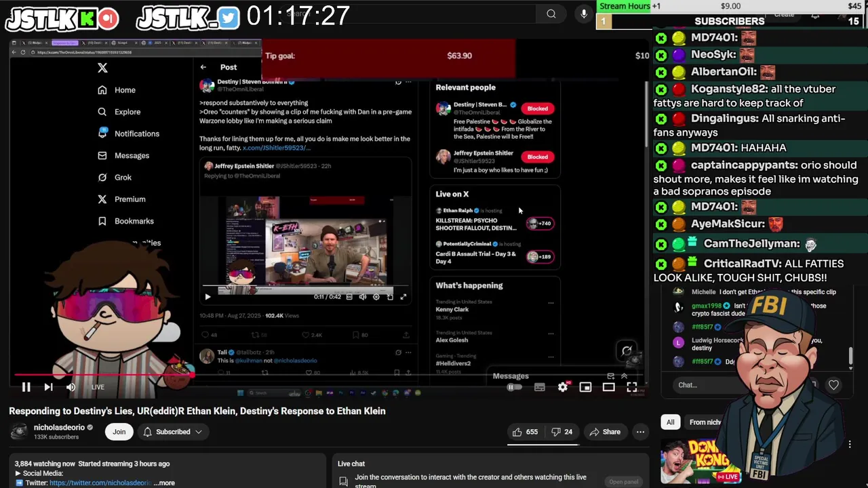Click Blocked button beside Jeffrey Epstein Shitler
The height and width of the screenshot is (488, 868).
[x=537, y=157]
